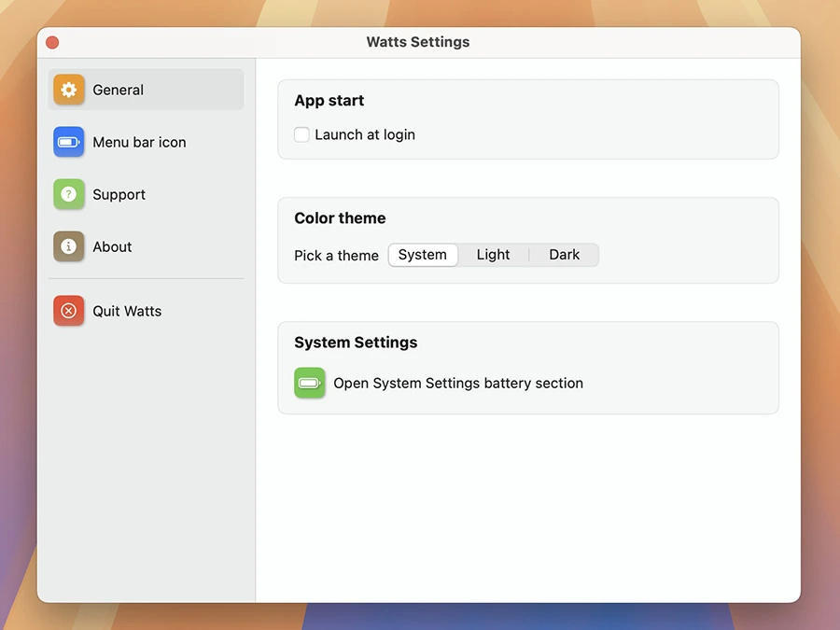Open the Support section label
840x630 pixels.
coord(119,194)
